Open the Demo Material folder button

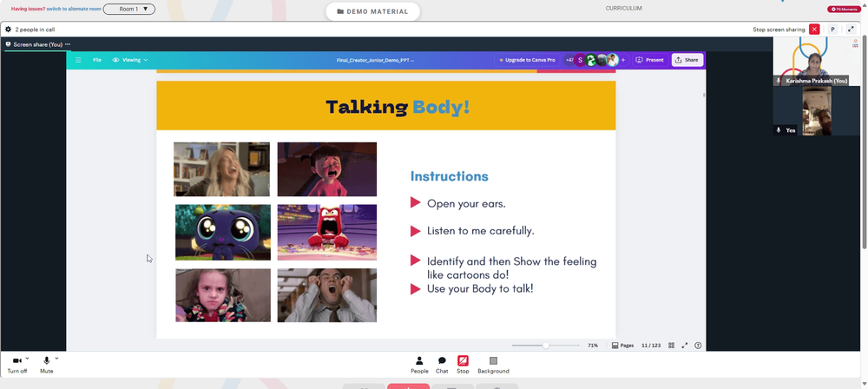[x=372, y=11]
